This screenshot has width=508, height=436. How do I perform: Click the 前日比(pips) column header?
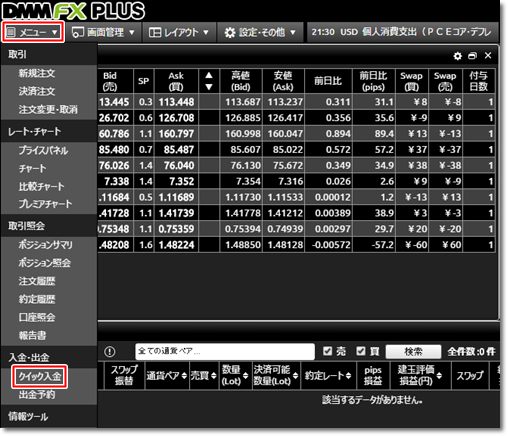point(374,81)
